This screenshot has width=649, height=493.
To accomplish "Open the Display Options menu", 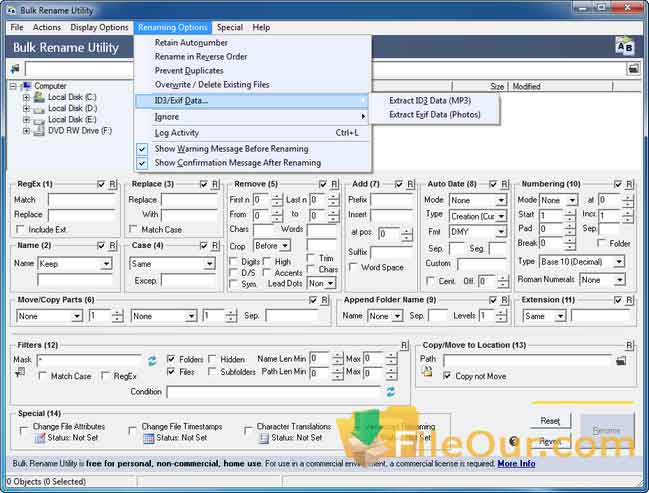I will click(99, 27).
